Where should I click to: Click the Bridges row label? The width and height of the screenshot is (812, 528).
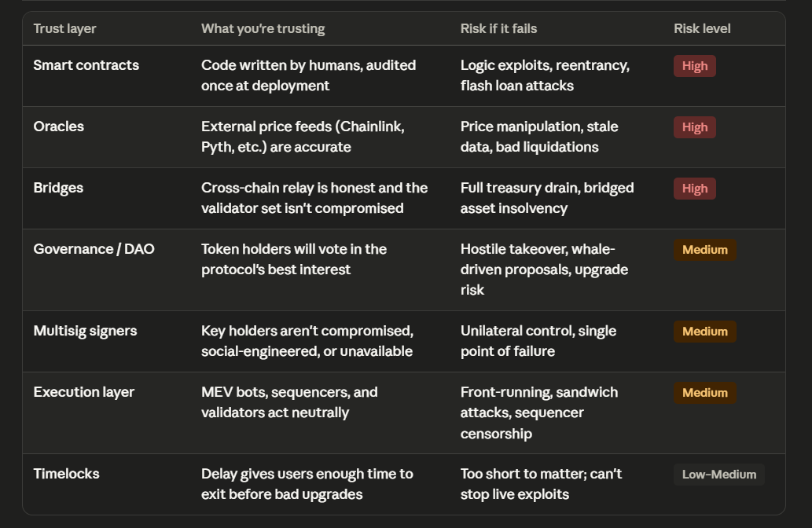pos(58,188)
